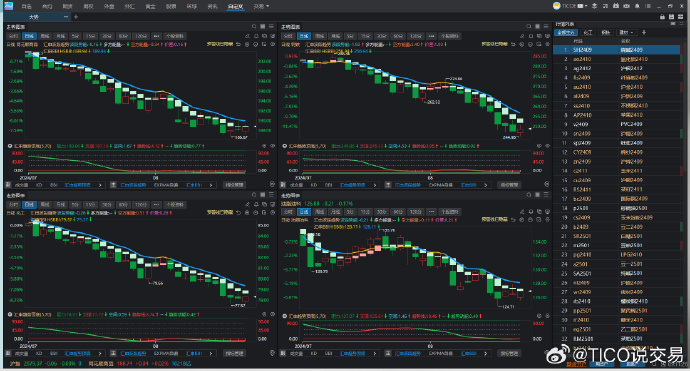Open more periods '...' on top-left chart
The height and width of the screenshot is (371, 690).
pos(156,36)
